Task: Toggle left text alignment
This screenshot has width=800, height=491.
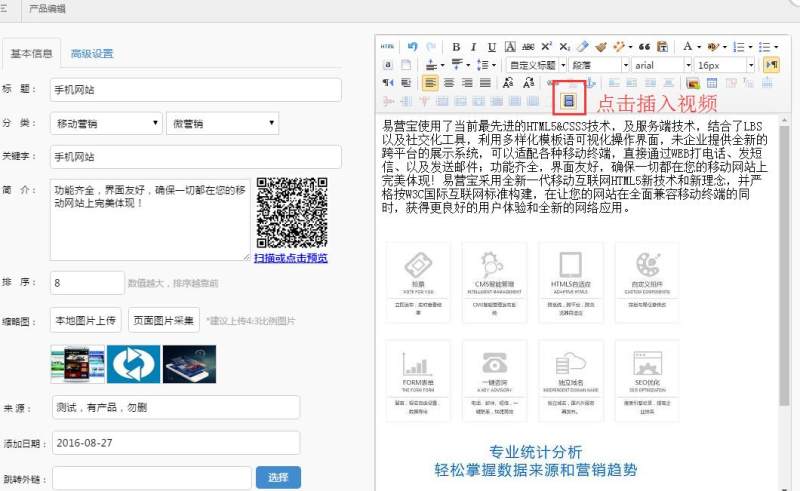Action: pyautogui.click(x=430, y=83)
